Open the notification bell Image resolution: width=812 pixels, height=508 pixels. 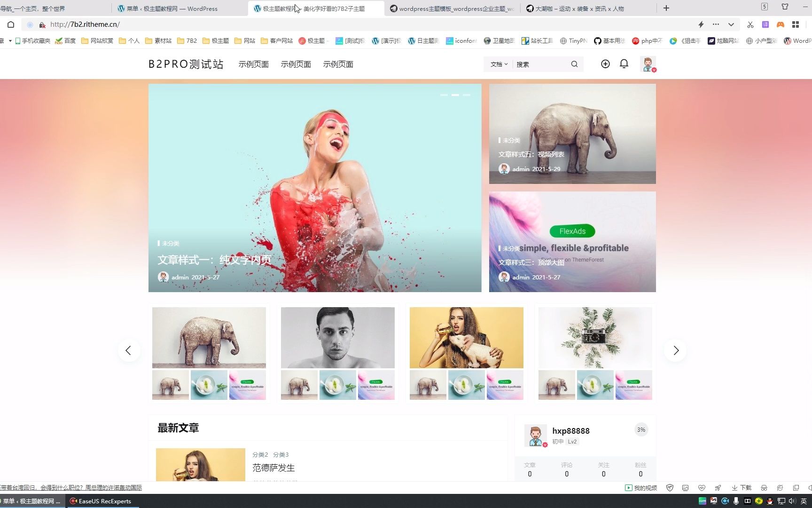(x=624, y=64)
